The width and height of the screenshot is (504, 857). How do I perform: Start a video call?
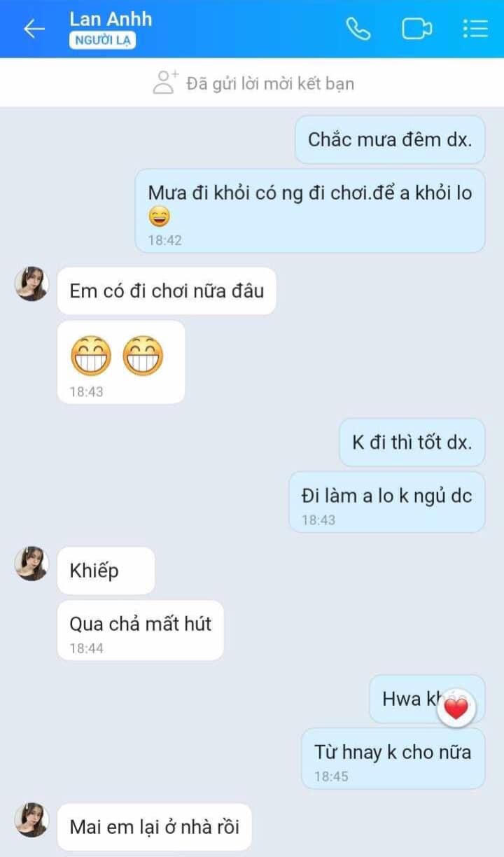(416, 29)
